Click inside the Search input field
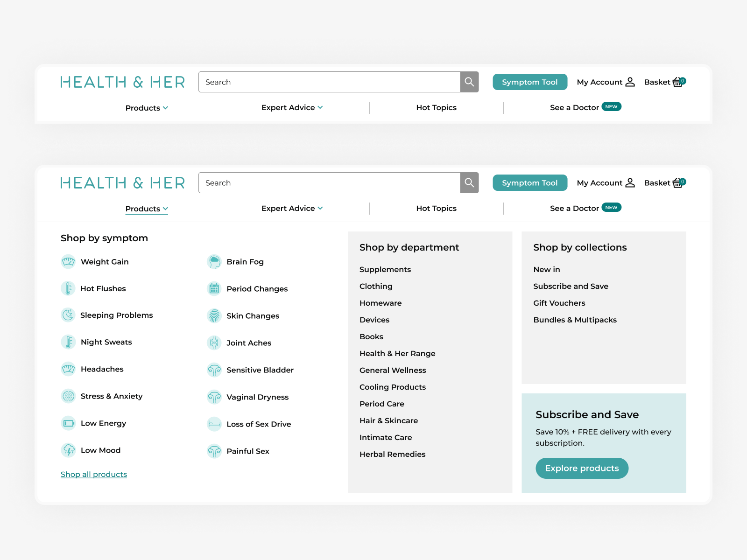The width and height of the screenshot is (747, 560). click(x=327, y=182)
